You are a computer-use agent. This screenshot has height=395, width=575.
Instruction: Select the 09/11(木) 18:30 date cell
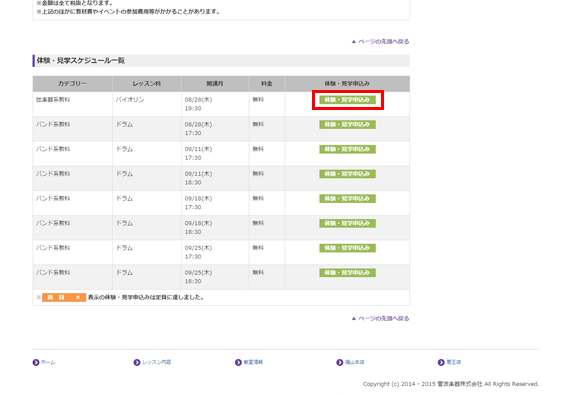(x=215, y=178)
